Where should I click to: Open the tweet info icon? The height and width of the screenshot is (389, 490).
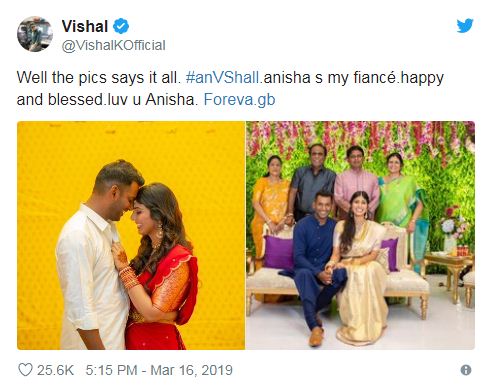point(466,370)
